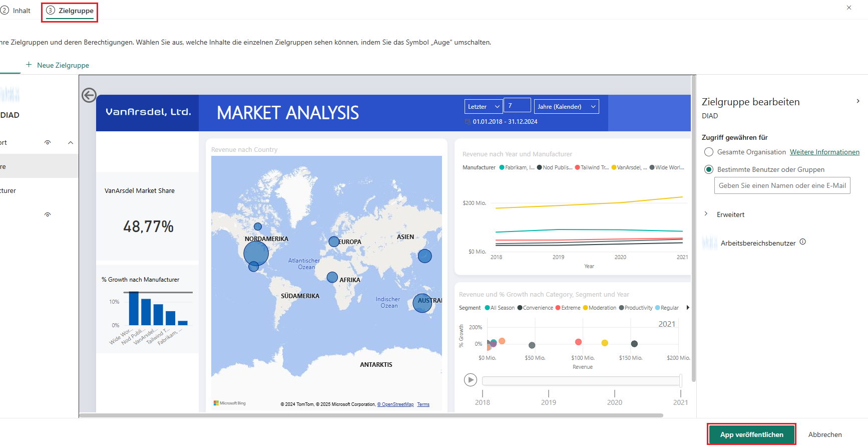Select the Asien bubble on the map
868x446 pixels.
424,256
